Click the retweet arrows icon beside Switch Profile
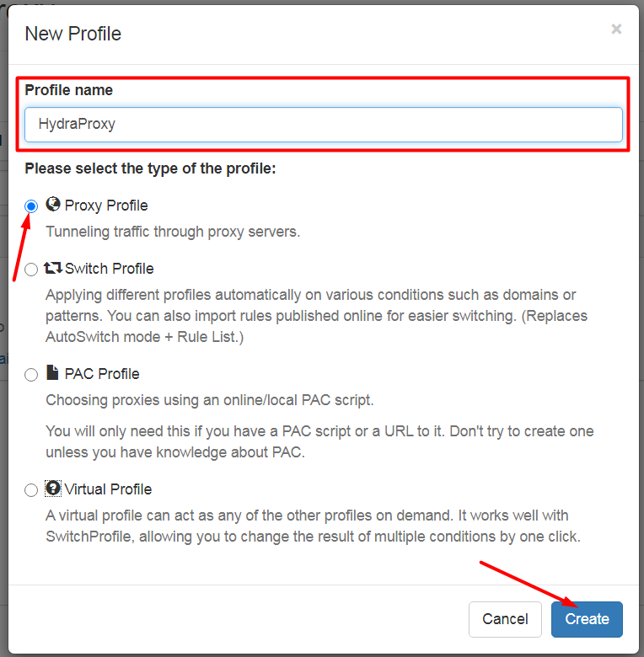The height and width of the screenshot is (657, 644). (53, 268)
